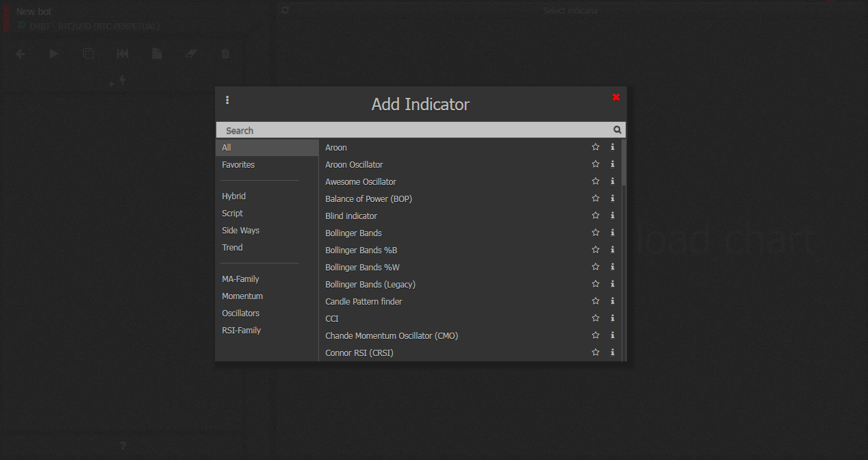868x460 pixels.
Task: Star Bollinger Bands %W indicator
Action: coord(596,267)
